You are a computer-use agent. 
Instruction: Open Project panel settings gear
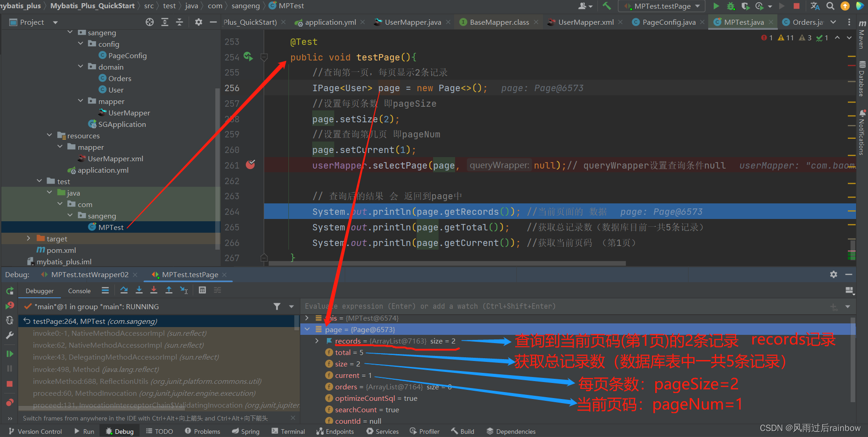point(198,22)
